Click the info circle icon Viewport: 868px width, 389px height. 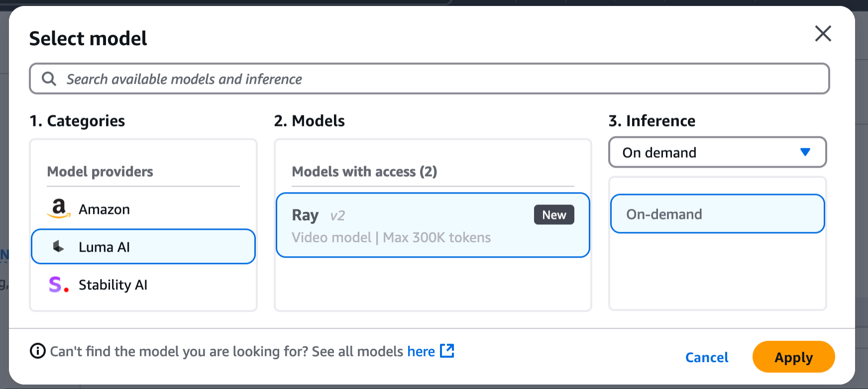coord(38,351)
